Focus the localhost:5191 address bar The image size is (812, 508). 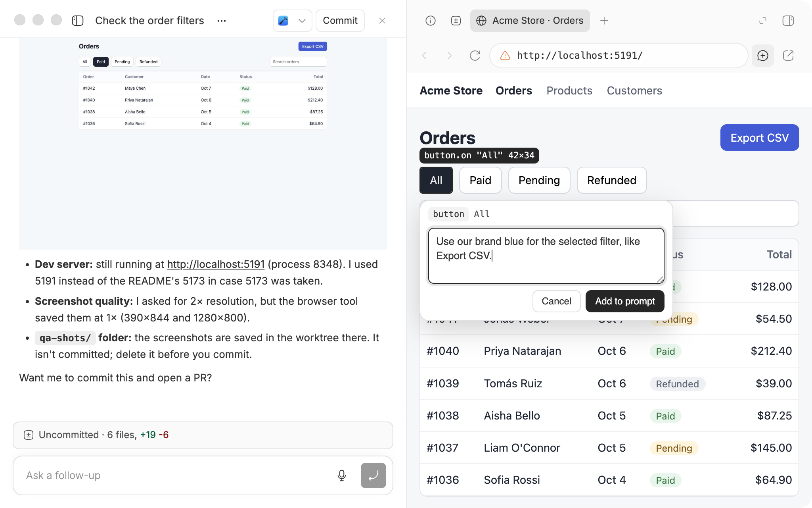[619, 56]
